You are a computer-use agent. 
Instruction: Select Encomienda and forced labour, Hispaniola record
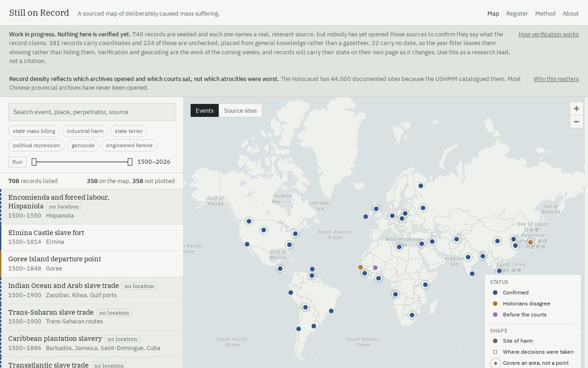pyautogui.click(x=91, y=207)
